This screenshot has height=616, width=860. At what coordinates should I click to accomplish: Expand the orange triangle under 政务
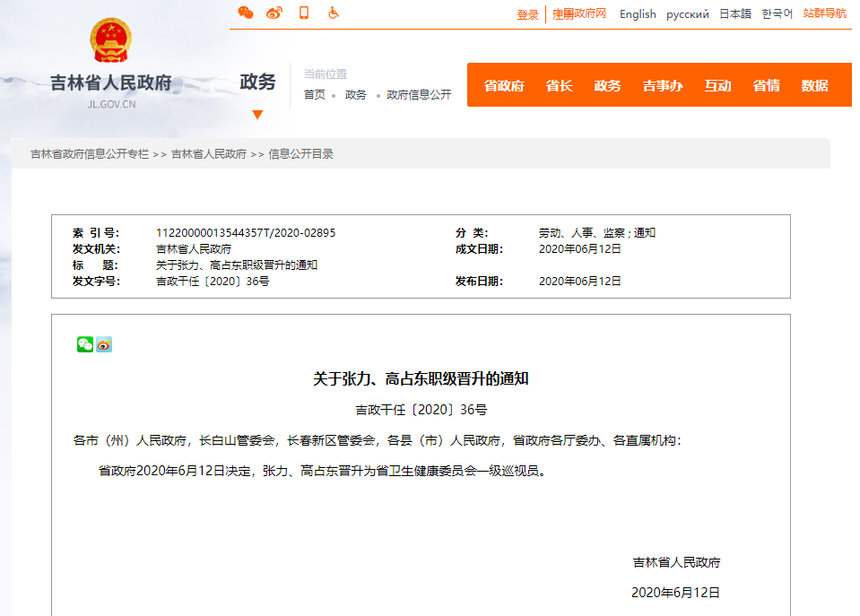[257, 114]
